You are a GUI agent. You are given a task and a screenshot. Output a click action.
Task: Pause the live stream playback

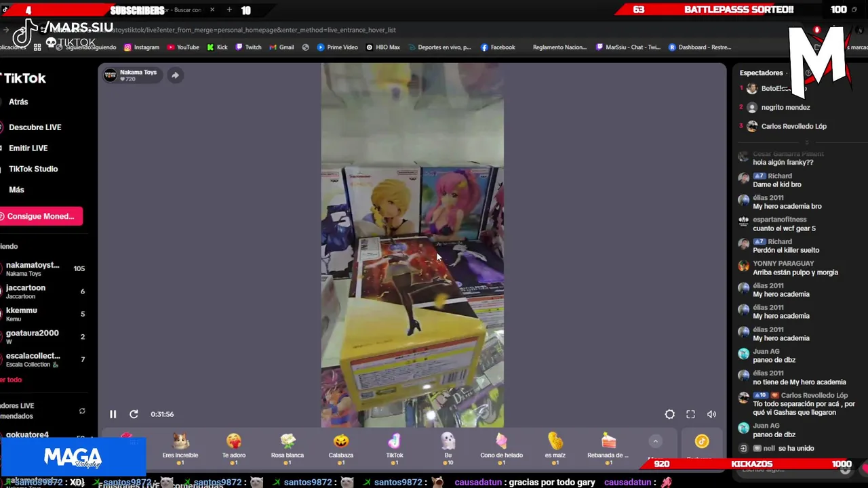tap(113, 414)
